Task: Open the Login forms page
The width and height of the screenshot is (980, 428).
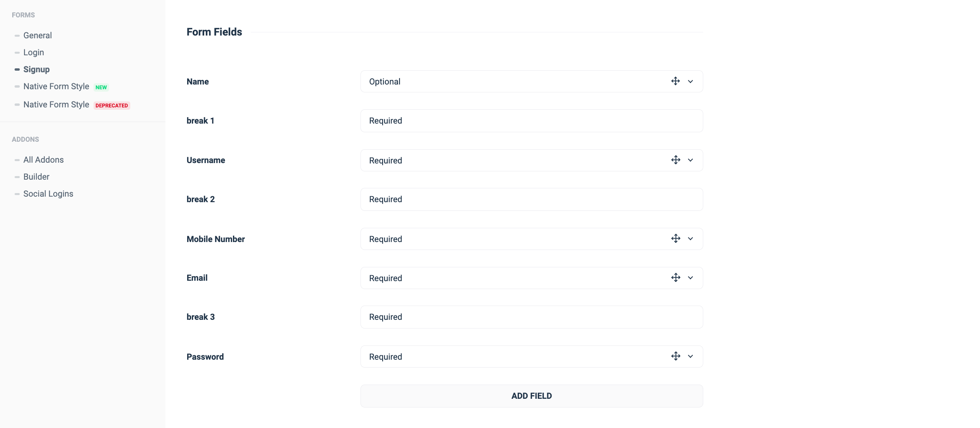Action: pyautogui.click(x=34, y=53)
